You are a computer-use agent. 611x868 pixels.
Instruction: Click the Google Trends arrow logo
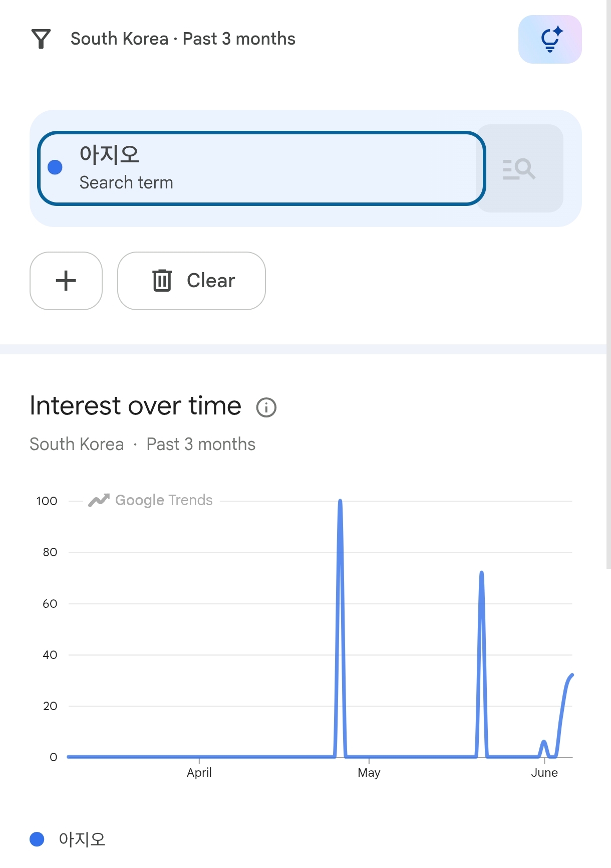(99, 500)
